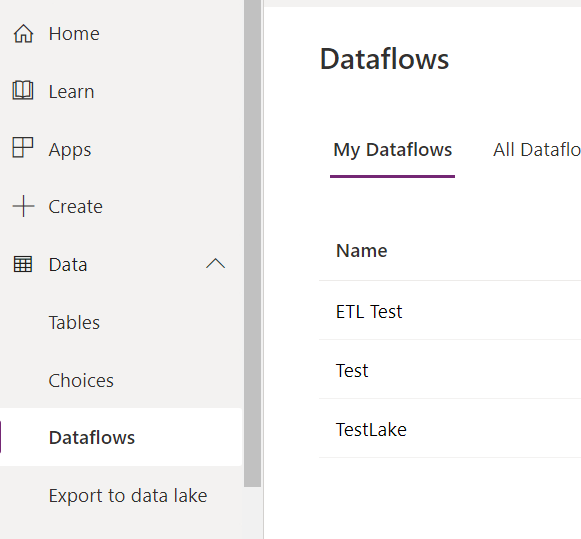
Task: Open Export to data lake
Action: [128, 495]
